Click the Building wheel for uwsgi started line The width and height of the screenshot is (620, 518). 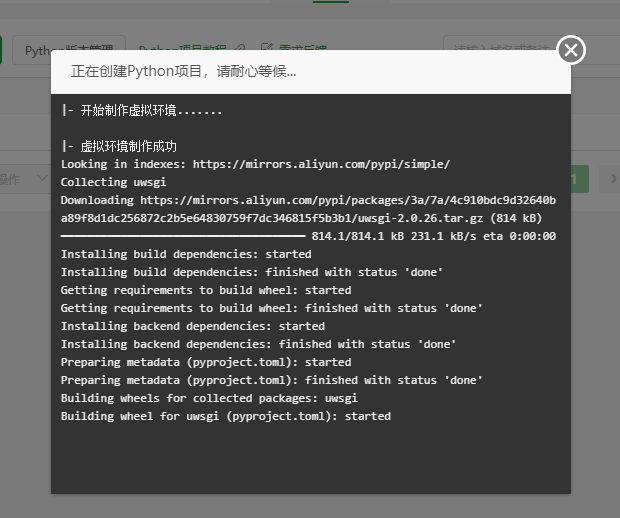225,416
